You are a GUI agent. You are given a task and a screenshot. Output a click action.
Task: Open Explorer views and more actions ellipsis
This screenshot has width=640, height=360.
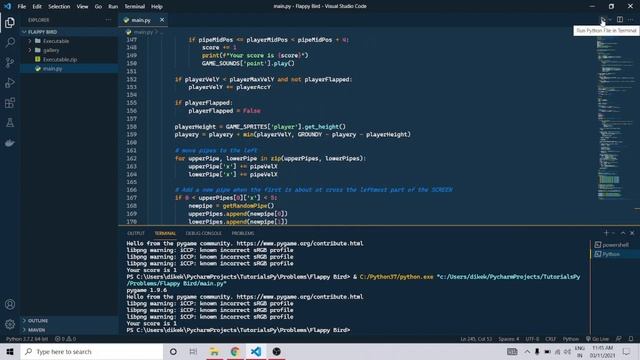click(x=108, y=20)
